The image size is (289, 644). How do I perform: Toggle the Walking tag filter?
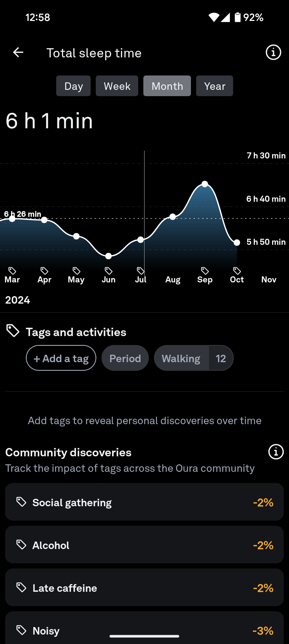[181, 358]
